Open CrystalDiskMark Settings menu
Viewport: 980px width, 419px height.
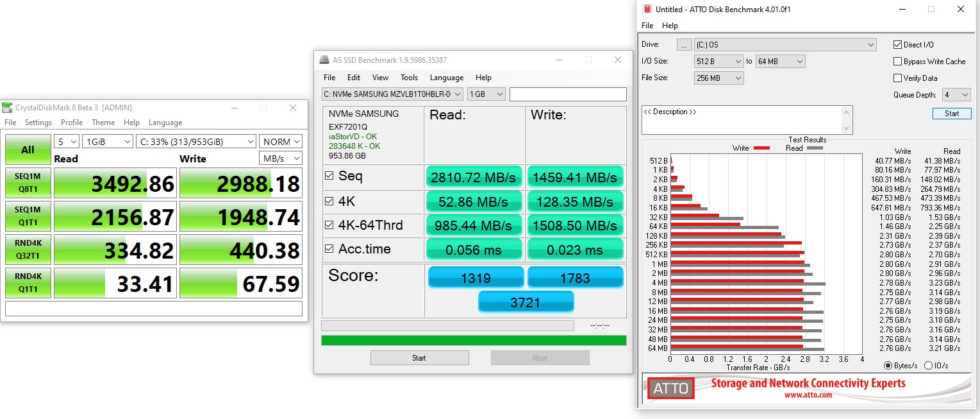pyautogui.click(x=38, y=123)
